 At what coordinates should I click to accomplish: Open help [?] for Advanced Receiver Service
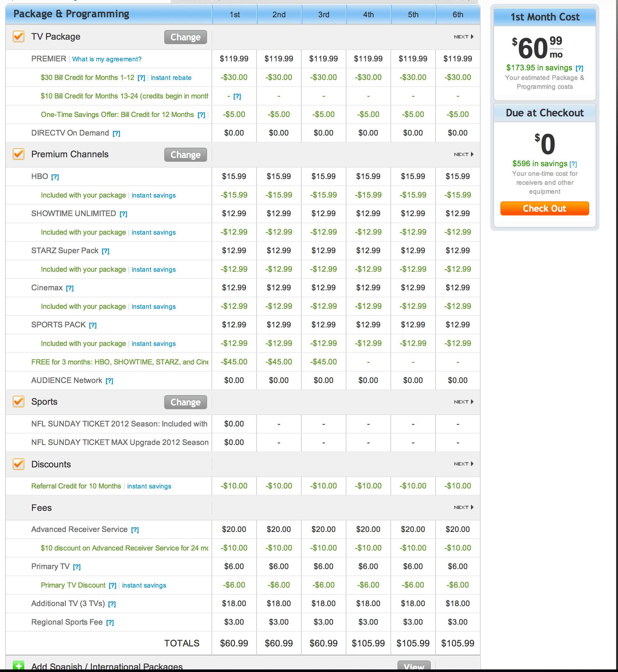pos(135,530)
